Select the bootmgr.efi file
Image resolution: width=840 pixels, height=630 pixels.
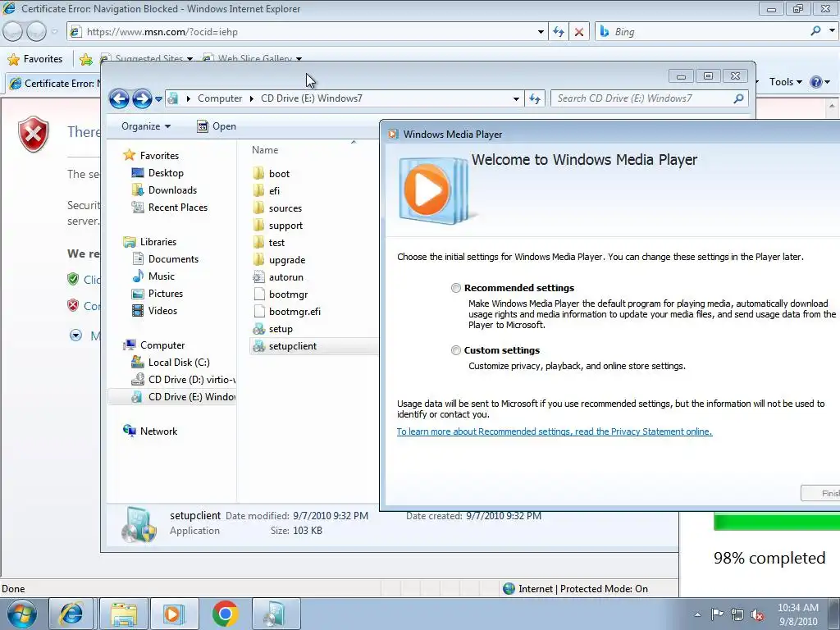(x=286, y=311)
